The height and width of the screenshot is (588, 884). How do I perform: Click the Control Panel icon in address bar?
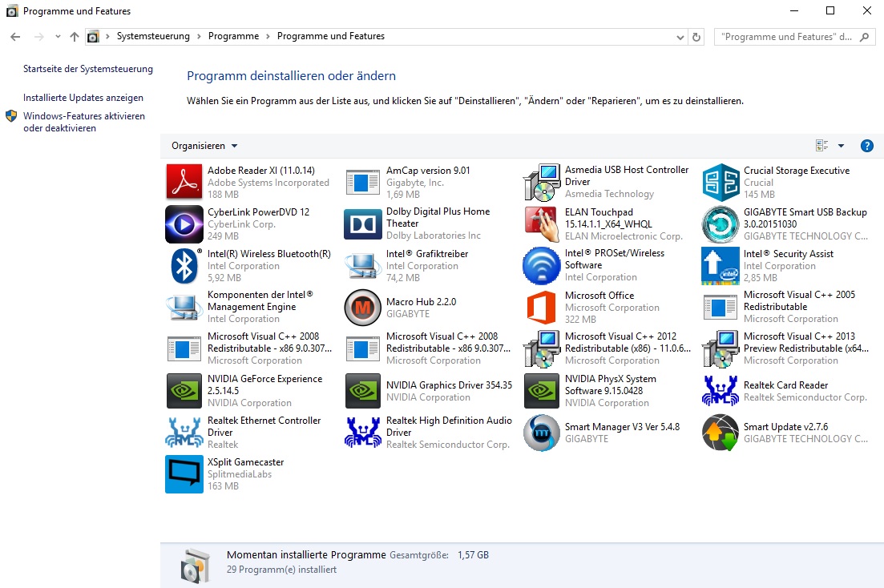[93, 37]
